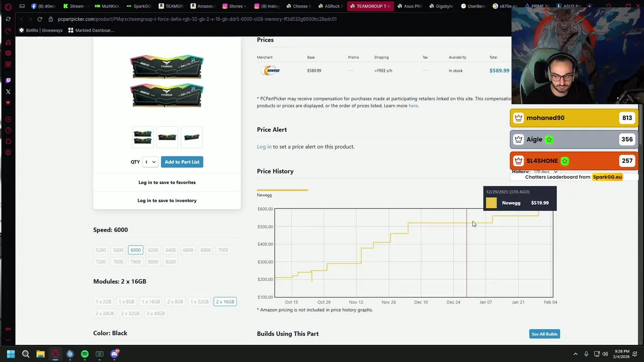This screenshot has width=644, height=362.
Task: Click the browser reload button
Action: coord(40,19)
